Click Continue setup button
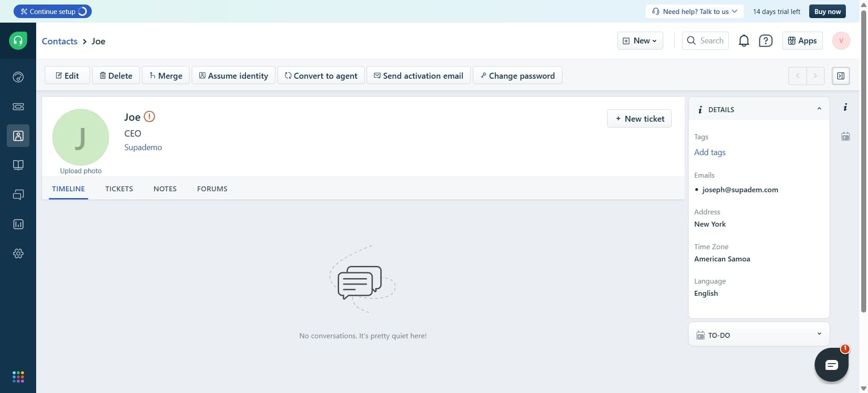Screen dimensions: 868x393 tap(52, 11)
